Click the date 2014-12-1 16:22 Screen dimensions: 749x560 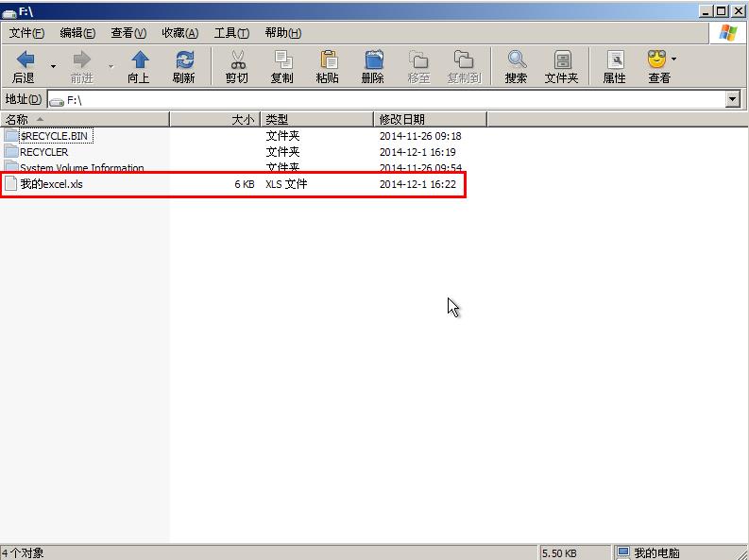pyautogui.click(x=418, y=184)
